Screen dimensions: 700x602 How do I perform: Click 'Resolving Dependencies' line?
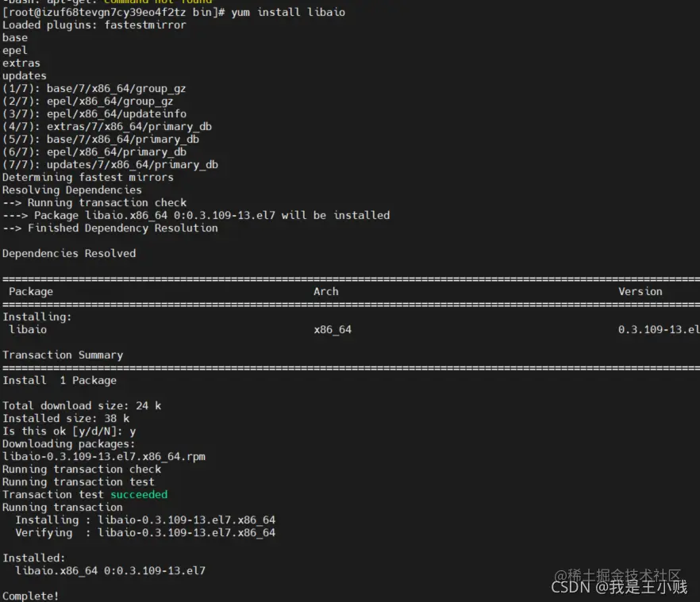(x=72, y=190)
